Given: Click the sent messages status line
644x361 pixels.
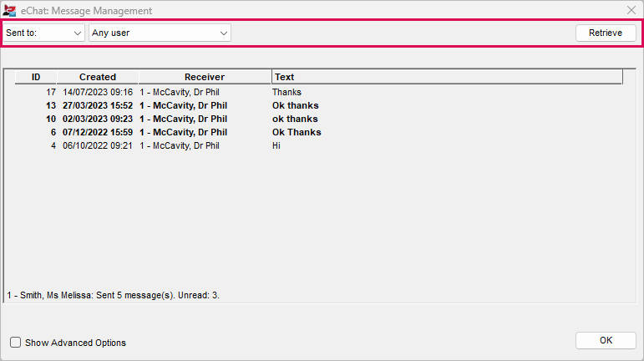Looking at the screenshot, I should (x=114, y=295).
